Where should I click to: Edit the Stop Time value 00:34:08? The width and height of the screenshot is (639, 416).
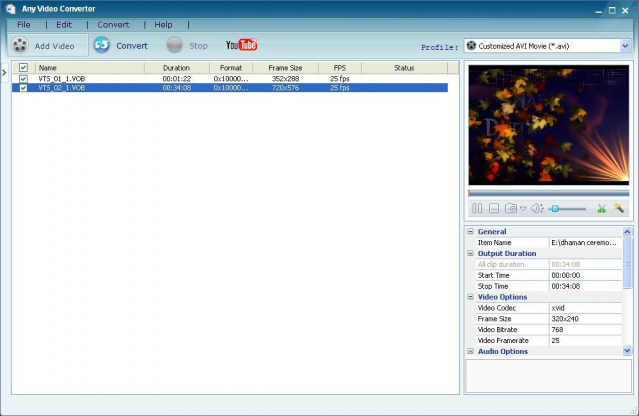[x=585, y=286]
